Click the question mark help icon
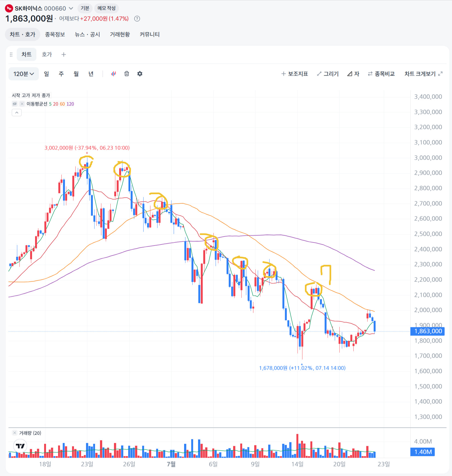This screenshot has height=476, width=452. [x=137, y=19]
